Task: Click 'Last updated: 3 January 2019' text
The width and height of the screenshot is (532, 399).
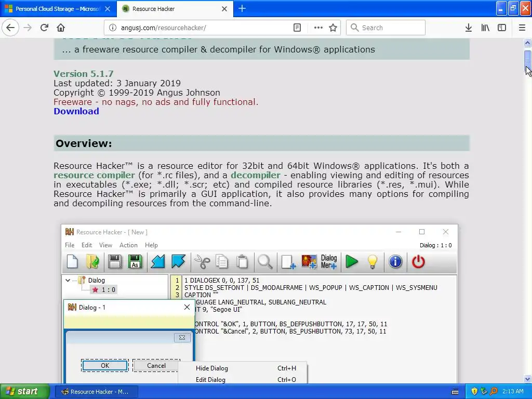Action: point(117,83)
